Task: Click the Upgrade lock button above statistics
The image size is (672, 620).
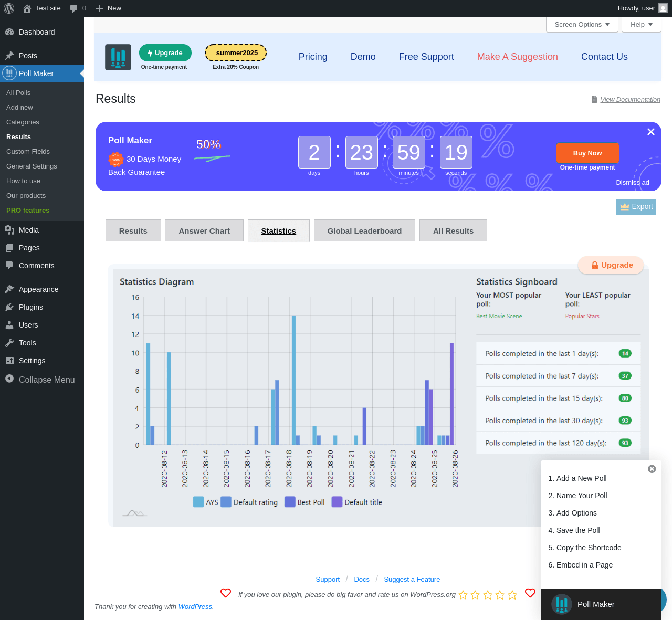Action: pos(611,265)
